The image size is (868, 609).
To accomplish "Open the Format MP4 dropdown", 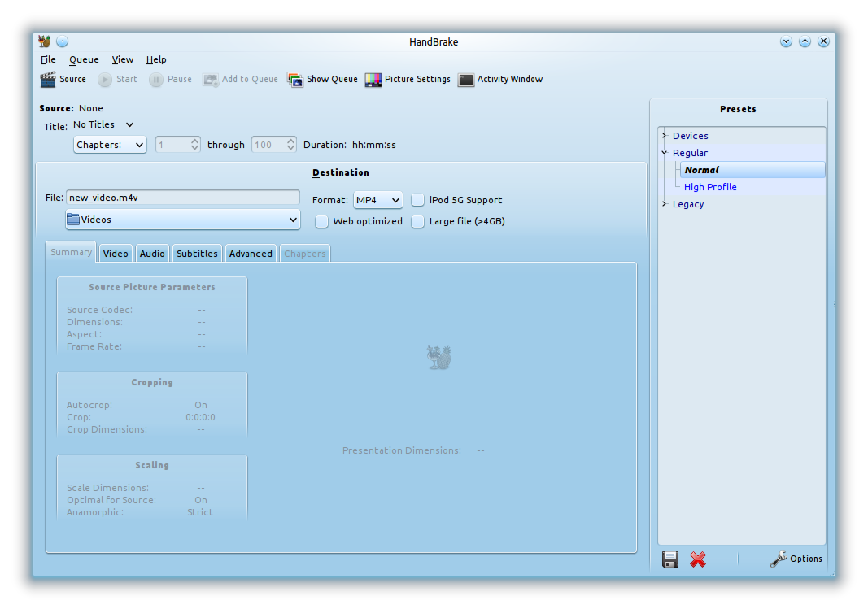I will click(x=378, y=200).
